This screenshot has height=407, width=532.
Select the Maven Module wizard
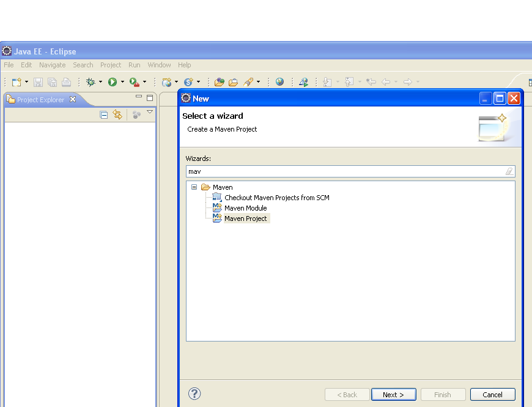pos(246,208)
